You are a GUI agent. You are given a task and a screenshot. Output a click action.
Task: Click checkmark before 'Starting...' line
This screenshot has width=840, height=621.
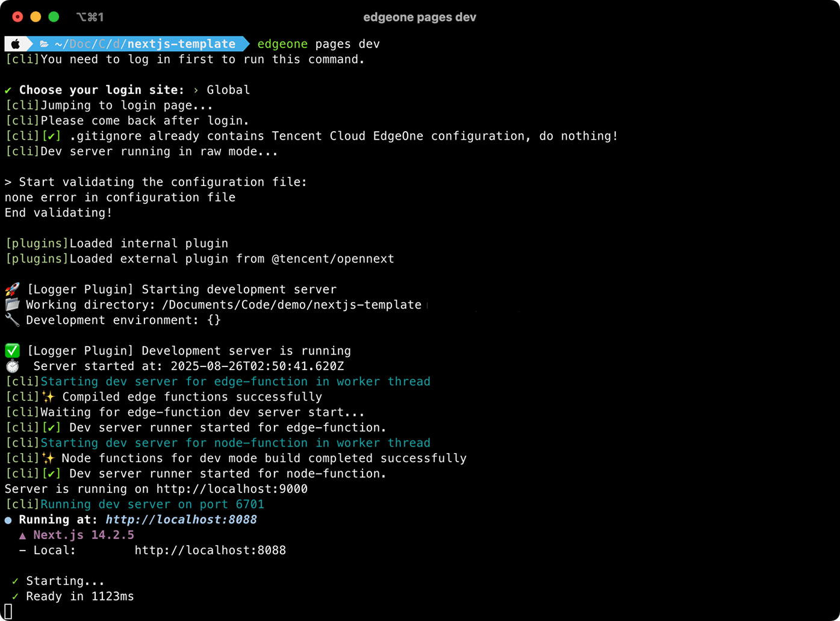click(15, 581)
